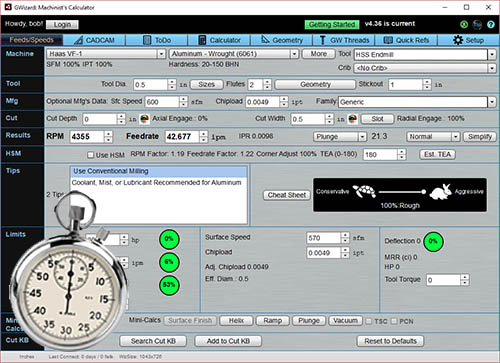
Task: Click the Conservative turtle icon
Action: tap(364, 191)
